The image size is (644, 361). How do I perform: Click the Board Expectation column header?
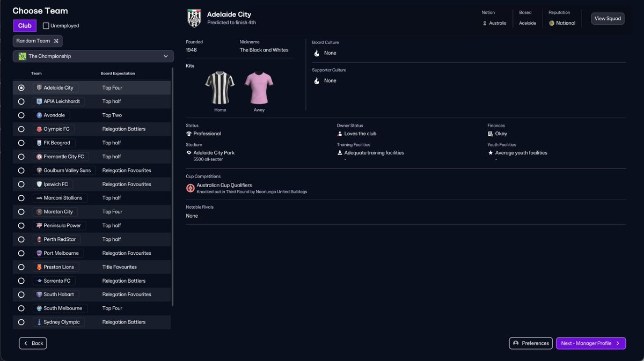(118, 73)
